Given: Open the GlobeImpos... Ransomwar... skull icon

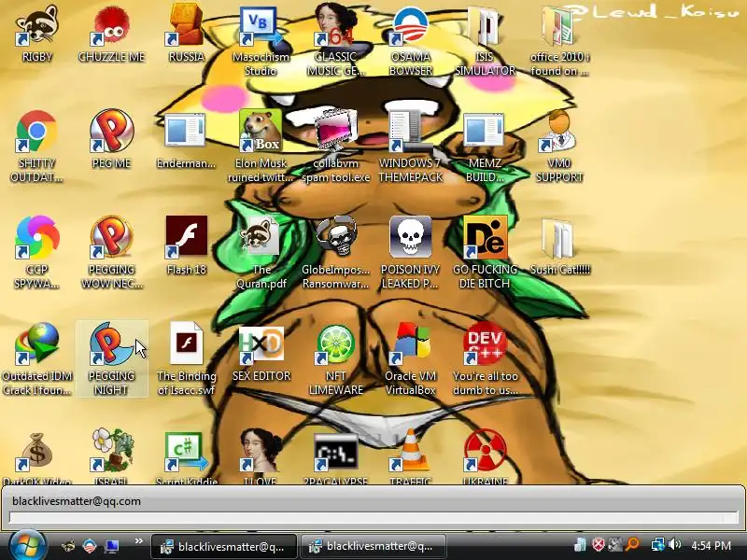Looking at the screenshot, I should click(x=335, y=237).
